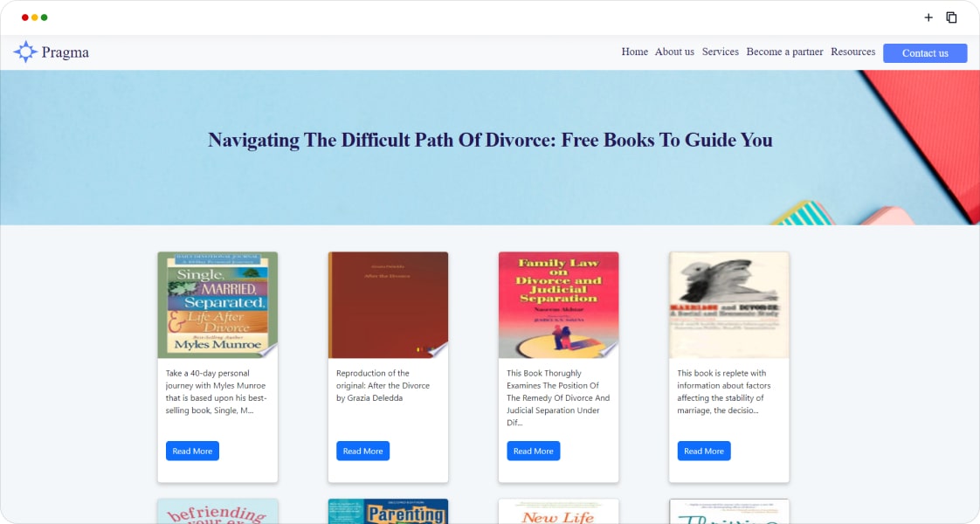Open Single, Married, Separated book cover
The width and height of the screenshot is (980, 524).
[x=217, y=305]
